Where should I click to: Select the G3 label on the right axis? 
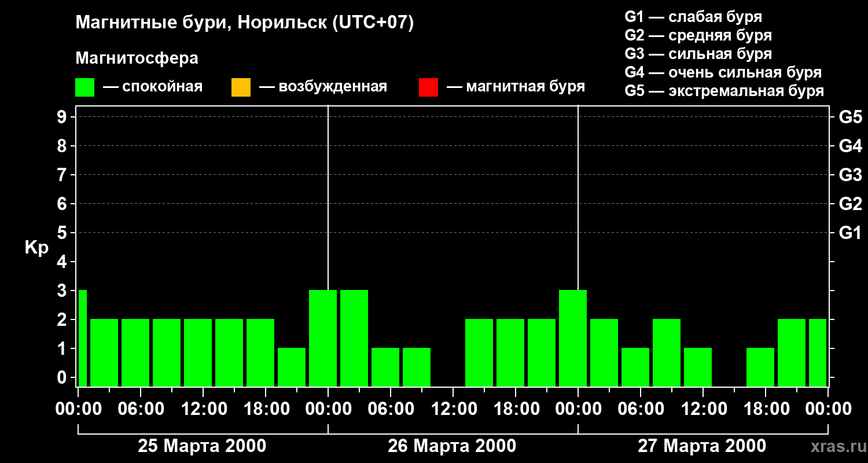[850, 175]
